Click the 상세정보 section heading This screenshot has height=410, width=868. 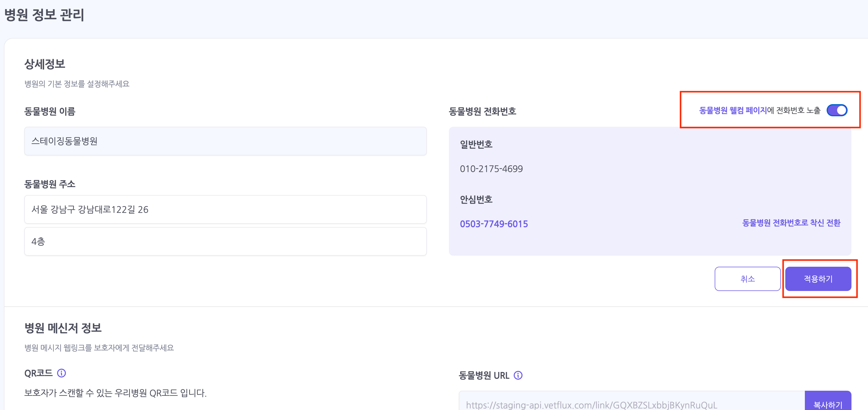click(44, 64)
